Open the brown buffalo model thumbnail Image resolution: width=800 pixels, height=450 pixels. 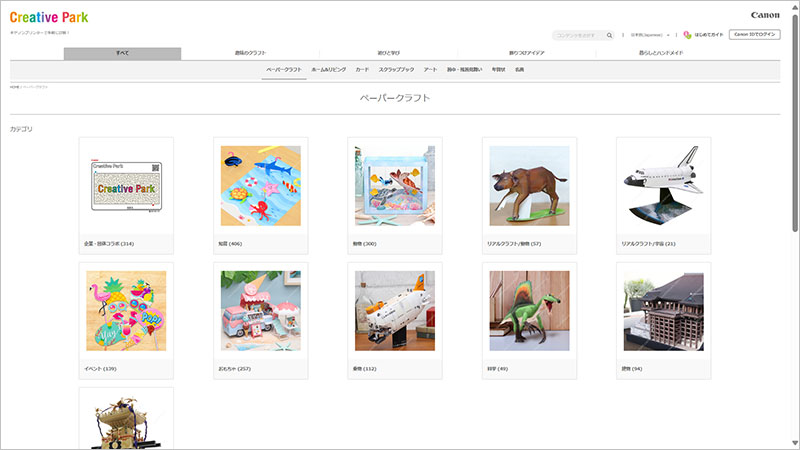530,186
